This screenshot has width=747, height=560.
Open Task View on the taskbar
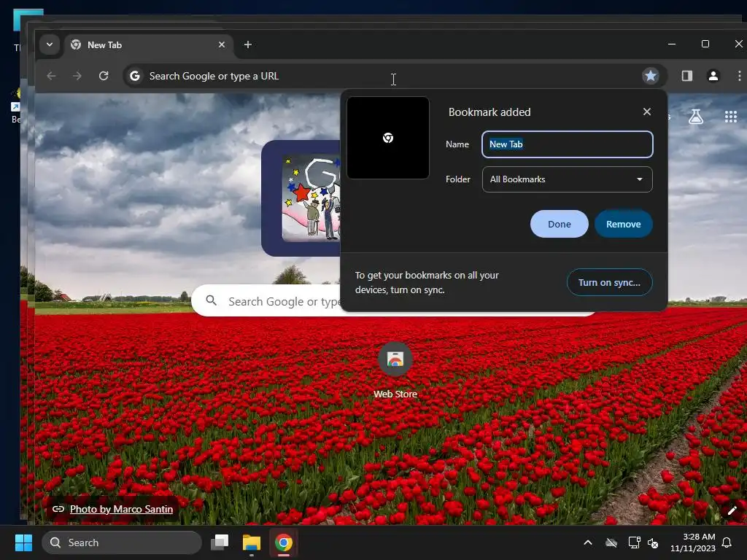click(x=220, y=542)
